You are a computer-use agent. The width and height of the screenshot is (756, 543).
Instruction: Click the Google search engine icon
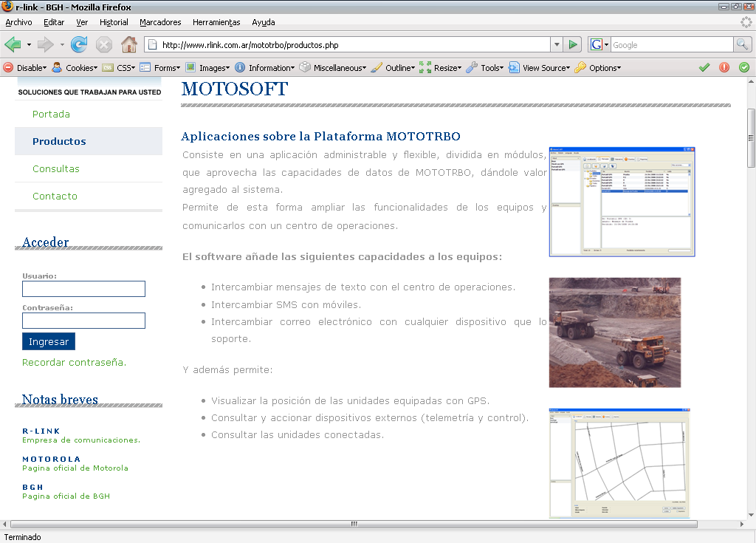coord(597,45)
